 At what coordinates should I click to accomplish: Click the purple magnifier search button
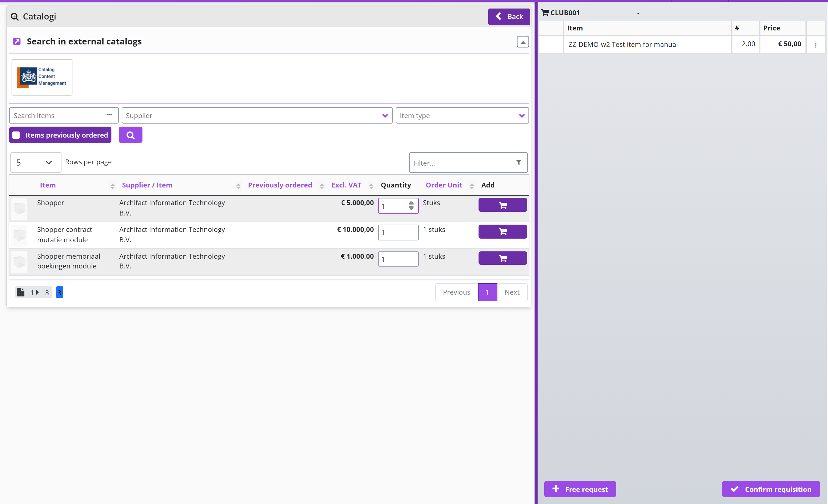(x=130, y=135)
